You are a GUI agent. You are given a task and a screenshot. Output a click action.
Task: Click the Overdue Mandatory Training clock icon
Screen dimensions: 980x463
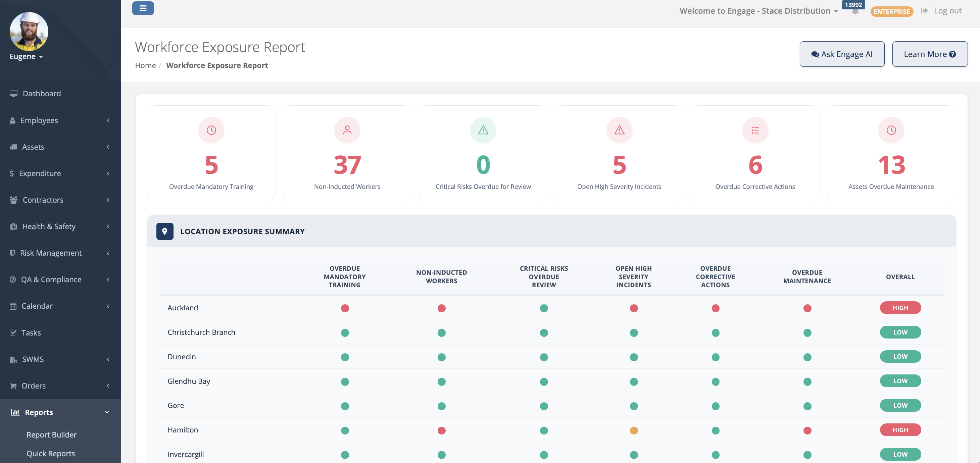[211, 130]
